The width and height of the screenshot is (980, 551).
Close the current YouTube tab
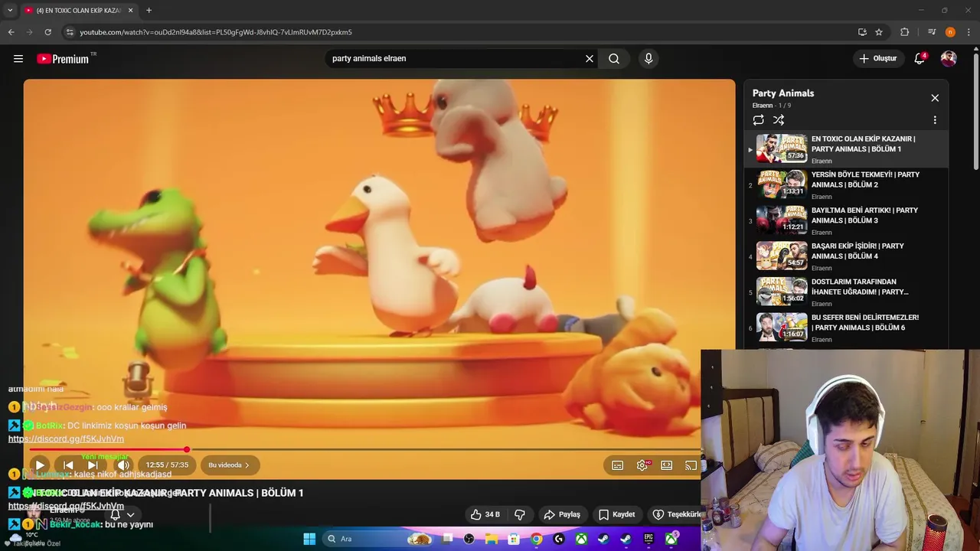click(x=130, y=10)
